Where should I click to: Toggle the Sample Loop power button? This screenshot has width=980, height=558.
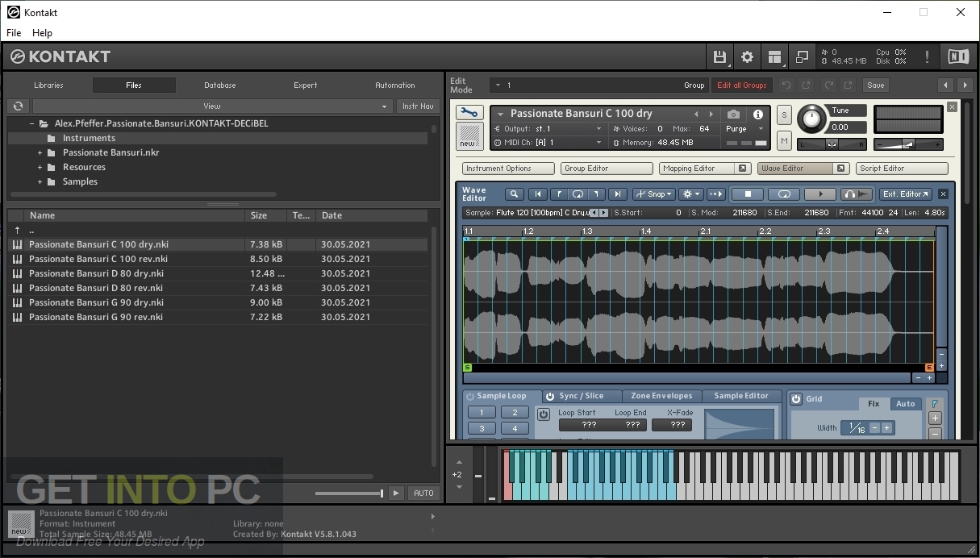pos(469,397)
